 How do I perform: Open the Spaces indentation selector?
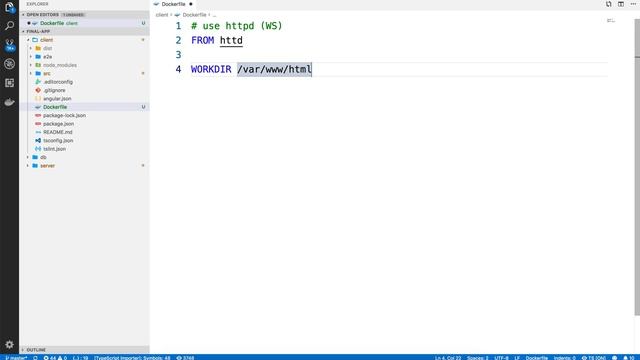click(x=478, y=358)
